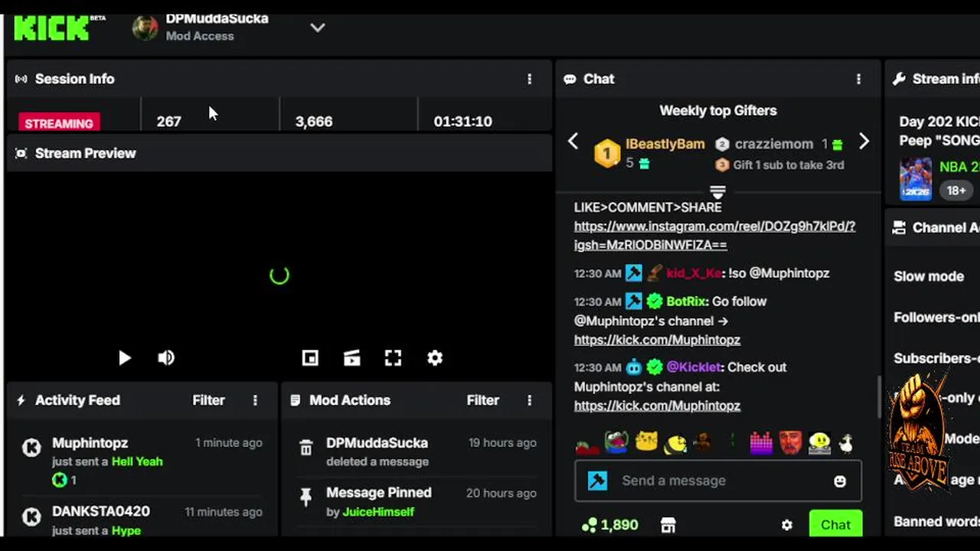Click the 3,666 followers count
Screen dimensions: 980x551
(314, 122)
